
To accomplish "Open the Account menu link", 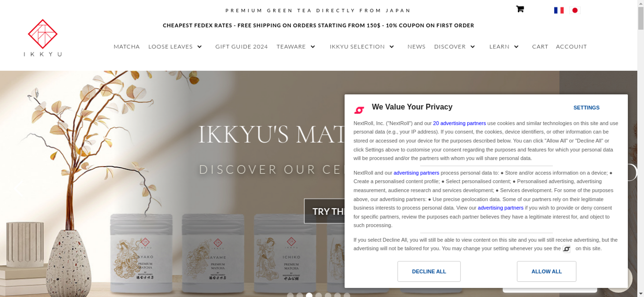I will pyautogui.click(x=571, y=47).
